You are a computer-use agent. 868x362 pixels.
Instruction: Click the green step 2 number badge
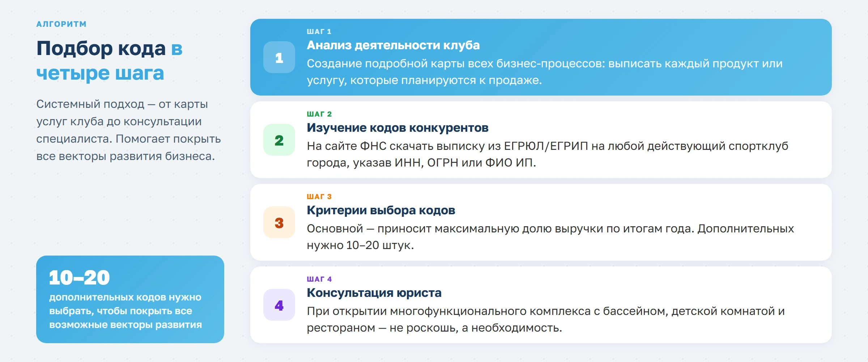pos(279,140)
